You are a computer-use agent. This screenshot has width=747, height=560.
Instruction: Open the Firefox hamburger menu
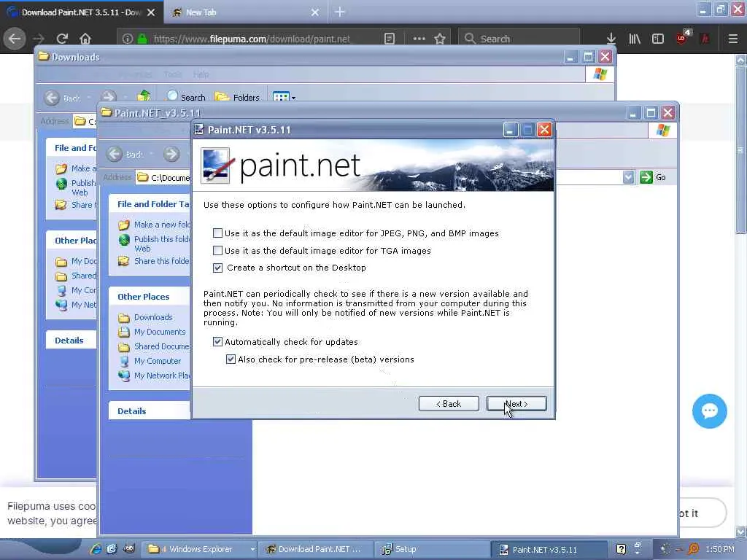733,39
